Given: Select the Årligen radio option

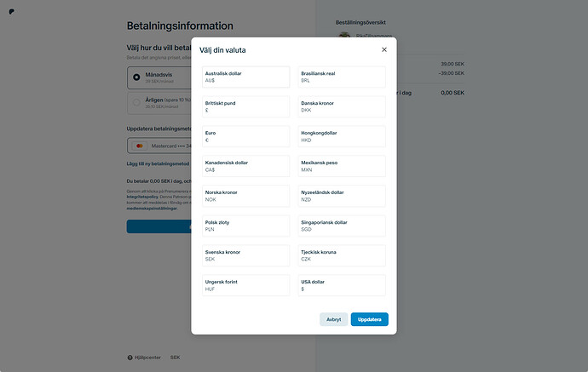Looking at the screenshot, I should pyautogui.click(x=136, y=104).
